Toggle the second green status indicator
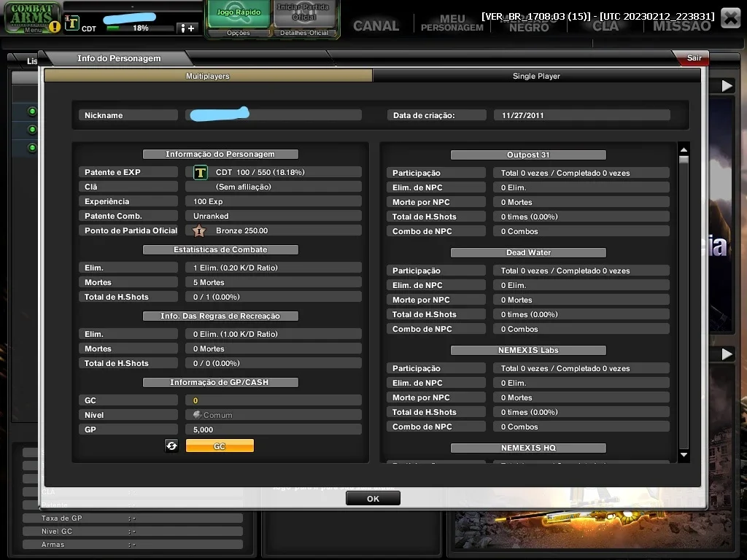 click(32, 130)
